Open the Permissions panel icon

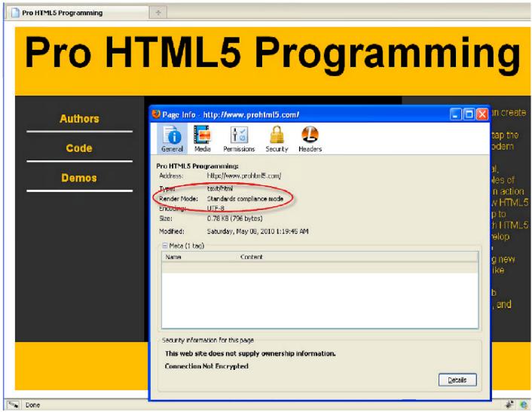(x=237, y=136)
